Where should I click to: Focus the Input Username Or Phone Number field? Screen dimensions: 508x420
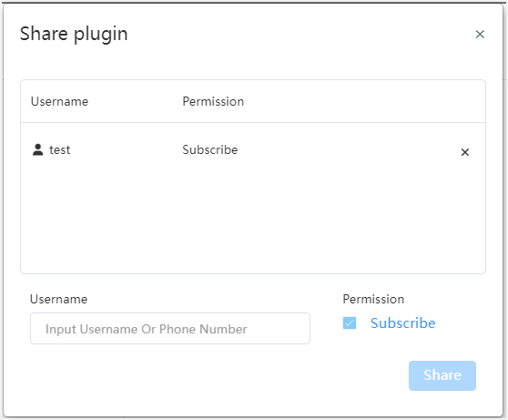coord(170,329)
